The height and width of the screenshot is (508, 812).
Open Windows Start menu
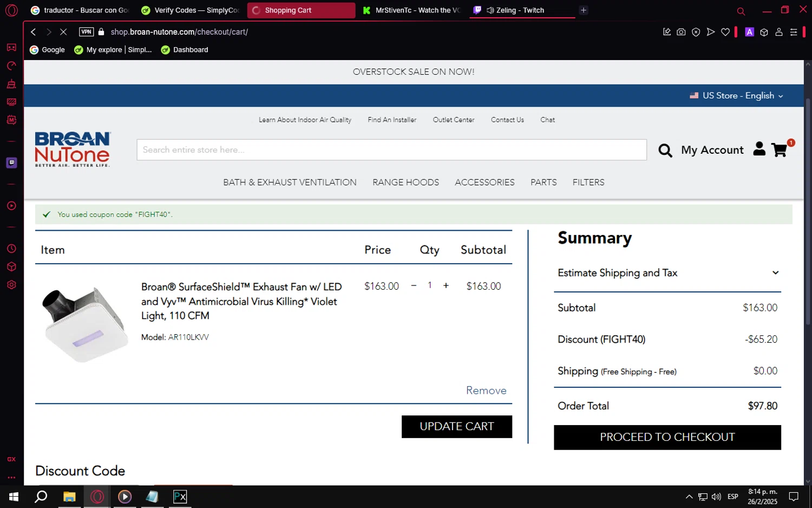(x=14, y=497)
